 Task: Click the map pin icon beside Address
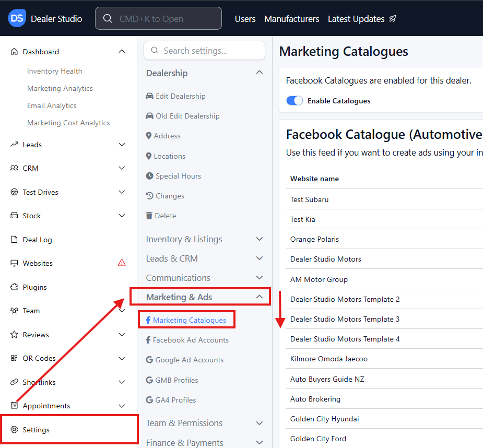[x=148, y=136]
